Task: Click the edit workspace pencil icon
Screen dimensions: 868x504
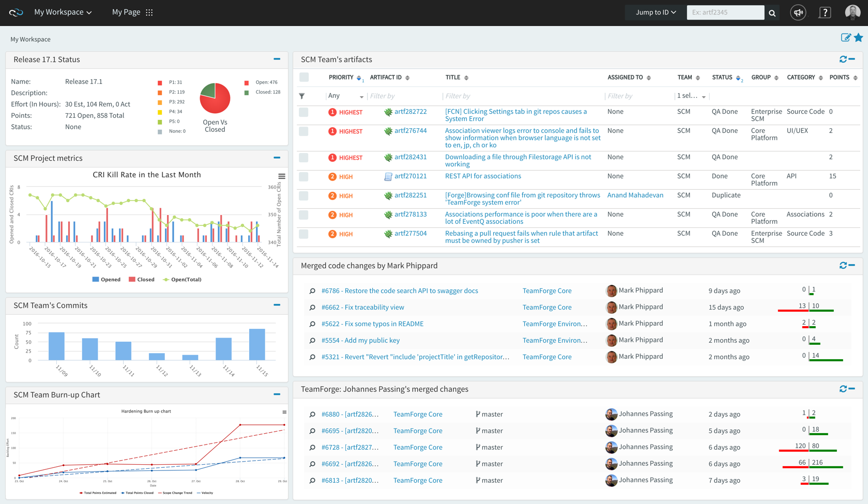Action: click(x=845, y=38)
